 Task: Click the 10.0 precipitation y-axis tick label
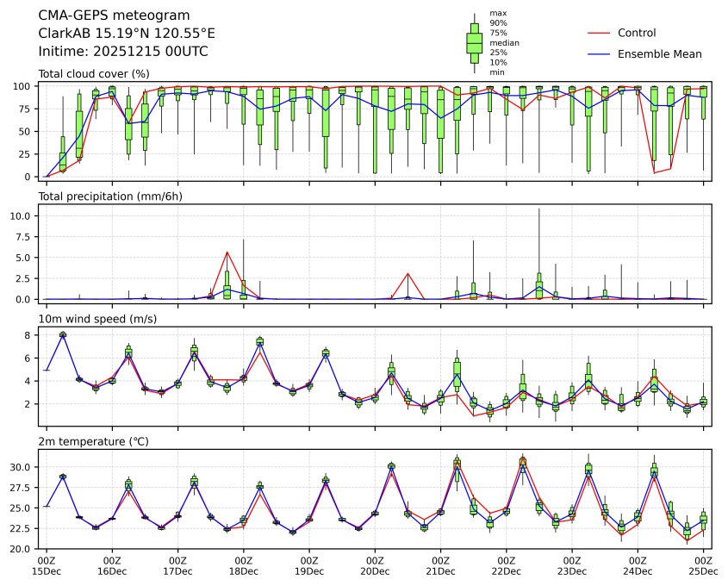pos(22,215)
